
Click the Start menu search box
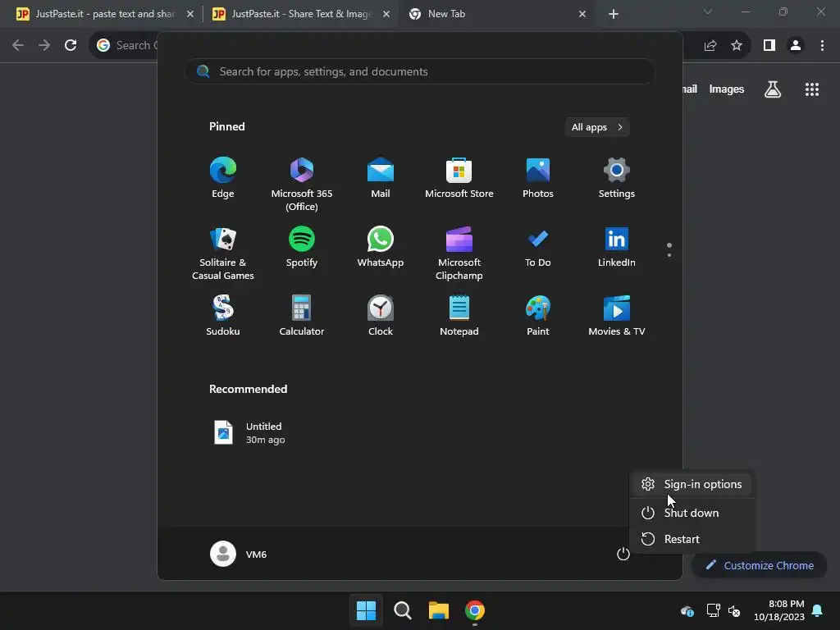coord(420,72)
